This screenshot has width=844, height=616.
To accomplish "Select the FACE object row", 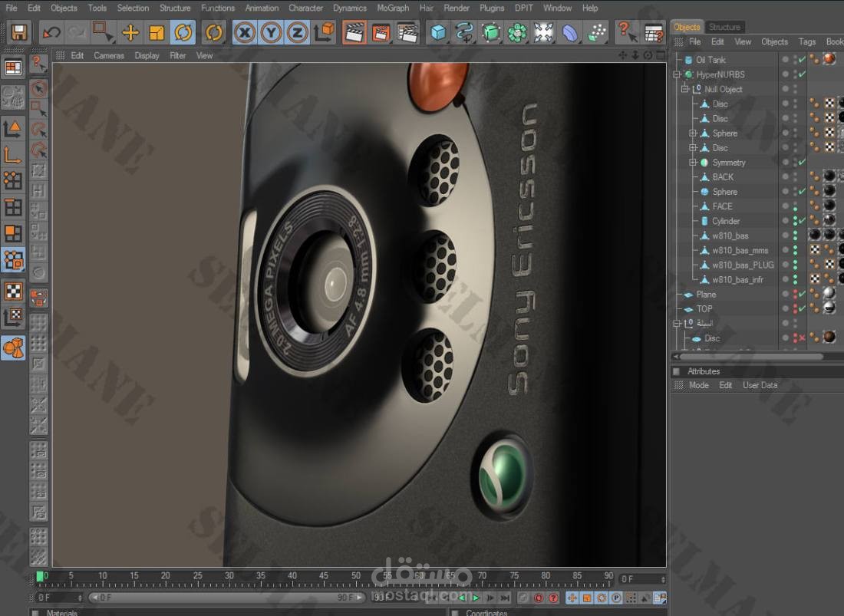I will (722, 206).
